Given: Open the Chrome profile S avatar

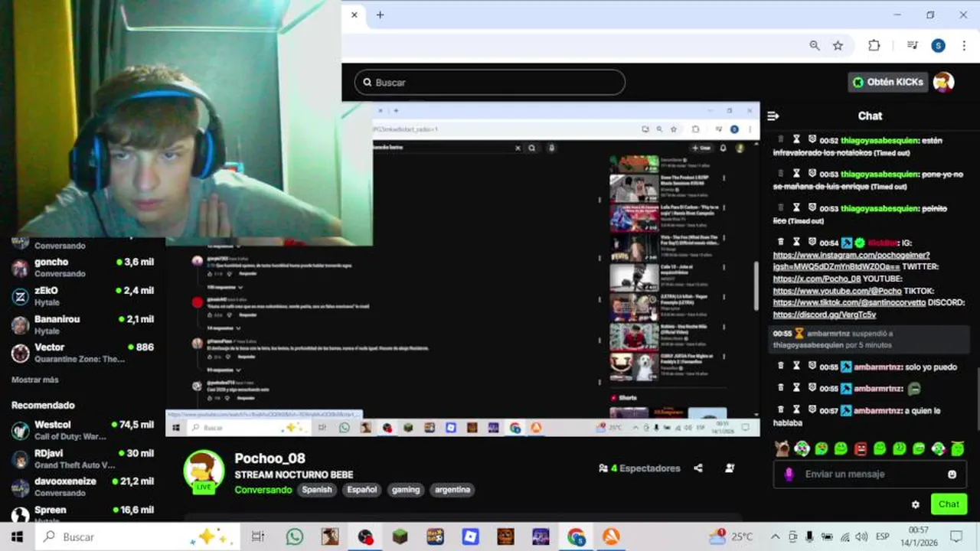Looking at the screenshot, I should coord(938,46).
